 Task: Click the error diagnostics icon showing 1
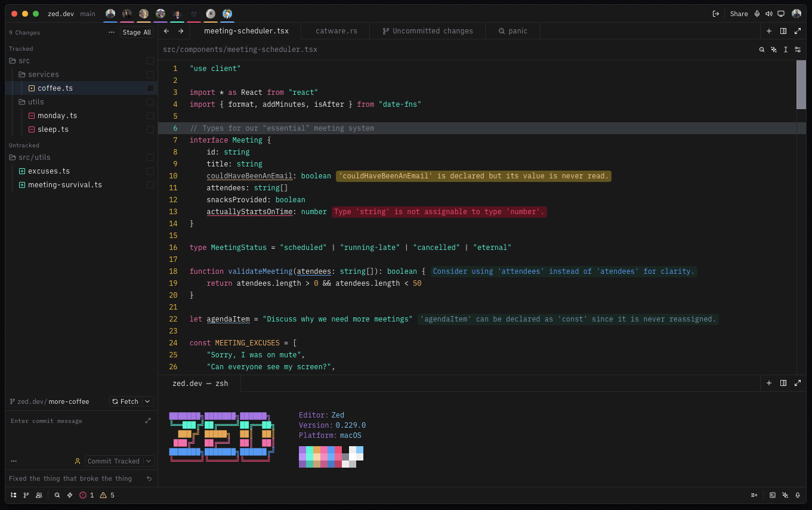[83, 495]
